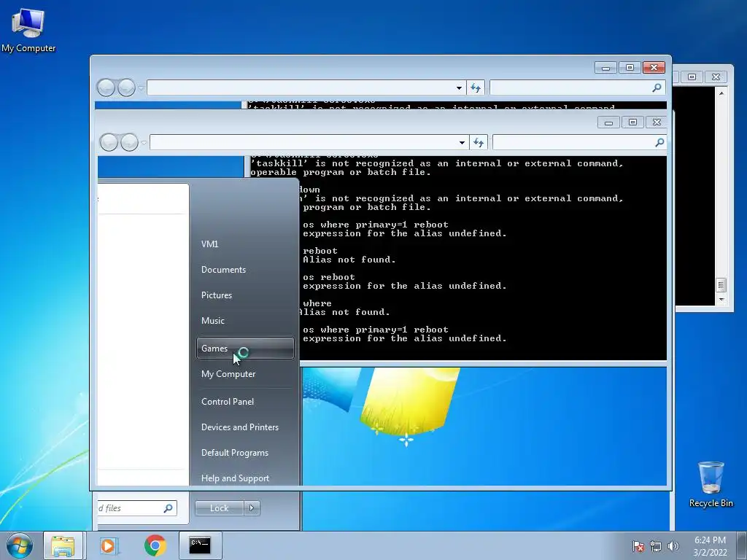Screen dimensions: 747x560
Task: Open Pictures from the Start menu
Action: [x=216, y=295]
